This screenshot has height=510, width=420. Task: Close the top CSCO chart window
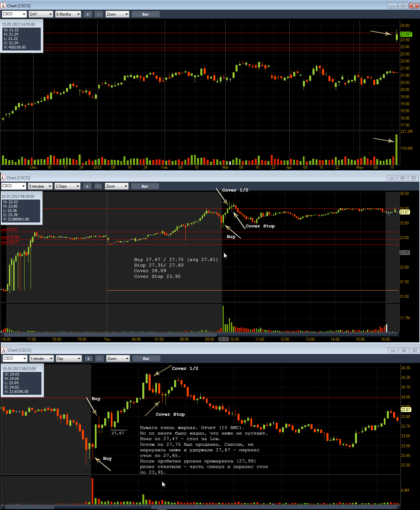pos(414,6)
